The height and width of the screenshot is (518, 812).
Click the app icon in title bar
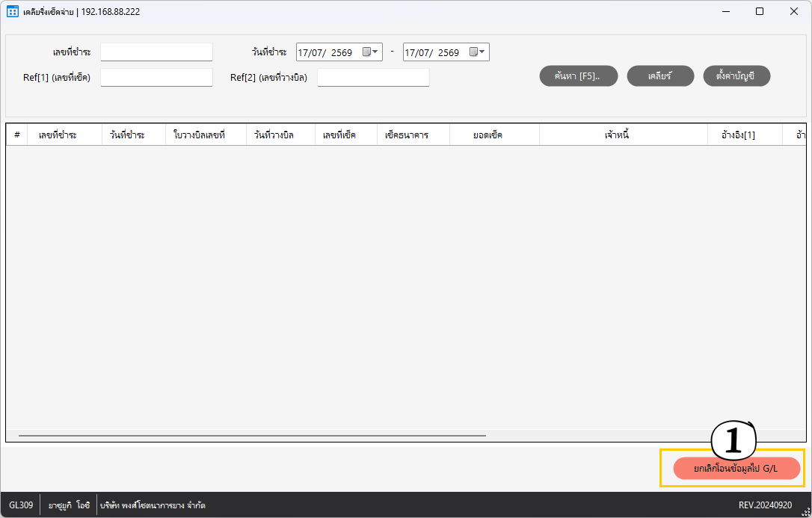pyautogui.click(x=13, y=11)
